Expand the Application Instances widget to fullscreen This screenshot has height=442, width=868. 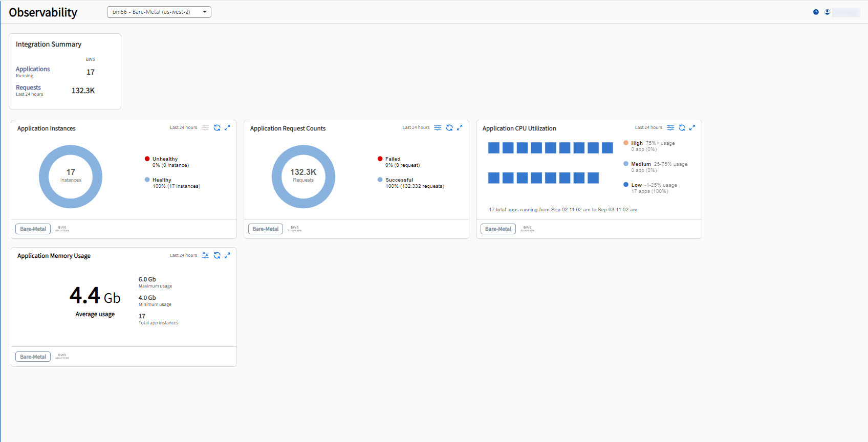tap(227, 128)
